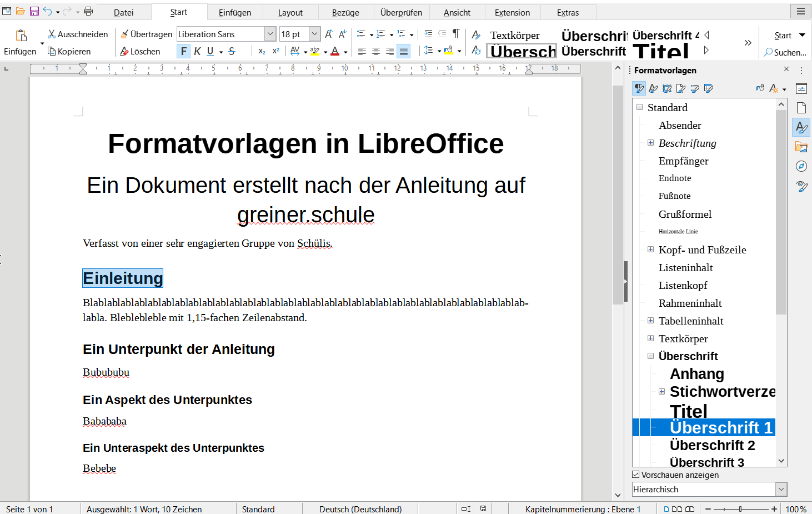Undo the last action
This screenshot has width=812, height=514.
(47, 11)
